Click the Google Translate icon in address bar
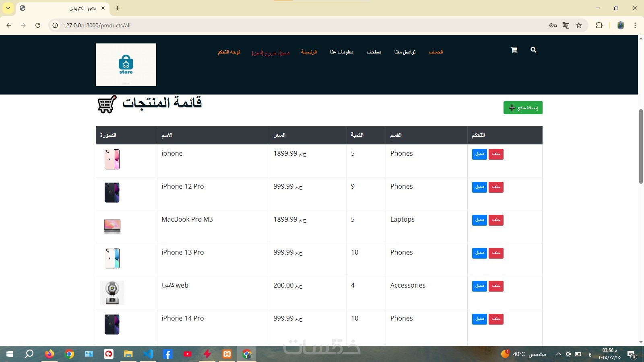 coord(566,25)
